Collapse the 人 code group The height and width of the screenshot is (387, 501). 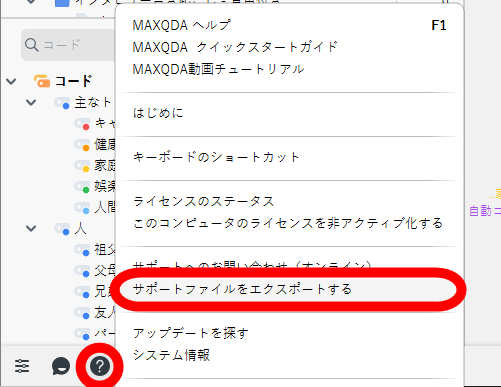[31, 229]
